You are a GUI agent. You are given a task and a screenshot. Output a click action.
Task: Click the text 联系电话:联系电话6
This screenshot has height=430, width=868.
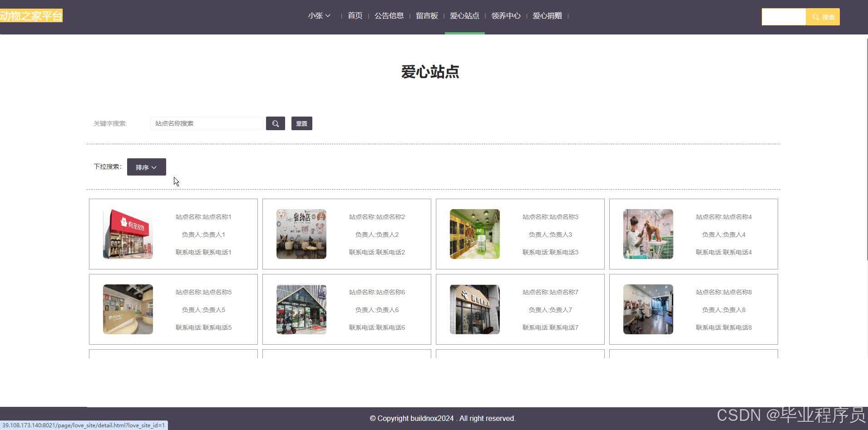point(377,327)
